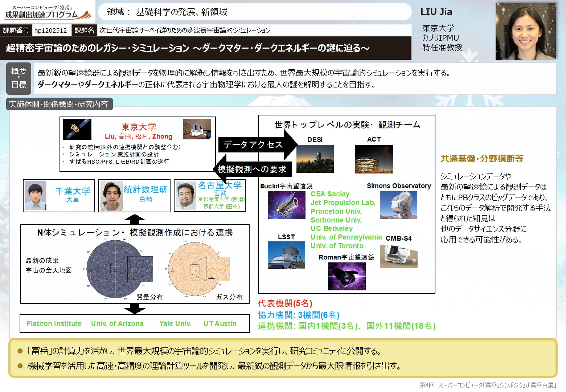This screenshot has width=566, height=392.
Task: Click Univ. of Arizona text
Action: (x=117, y=323)
